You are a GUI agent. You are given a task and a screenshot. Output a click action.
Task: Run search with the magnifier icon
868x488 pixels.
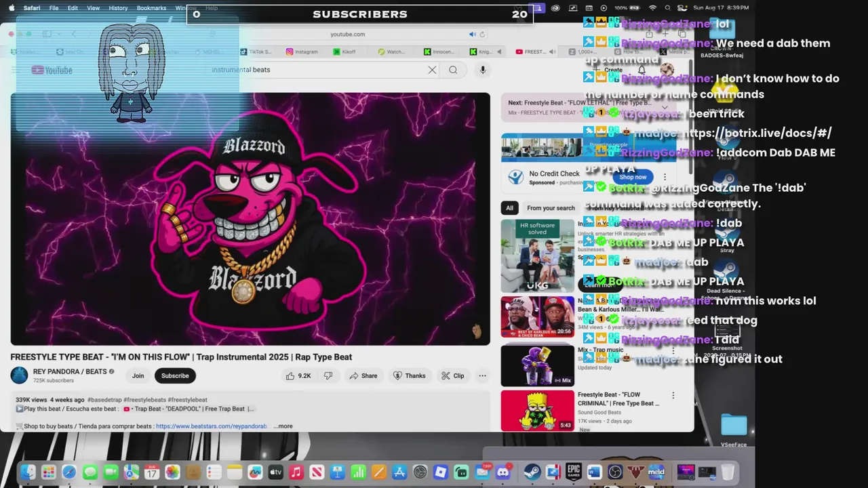point(453,70)
